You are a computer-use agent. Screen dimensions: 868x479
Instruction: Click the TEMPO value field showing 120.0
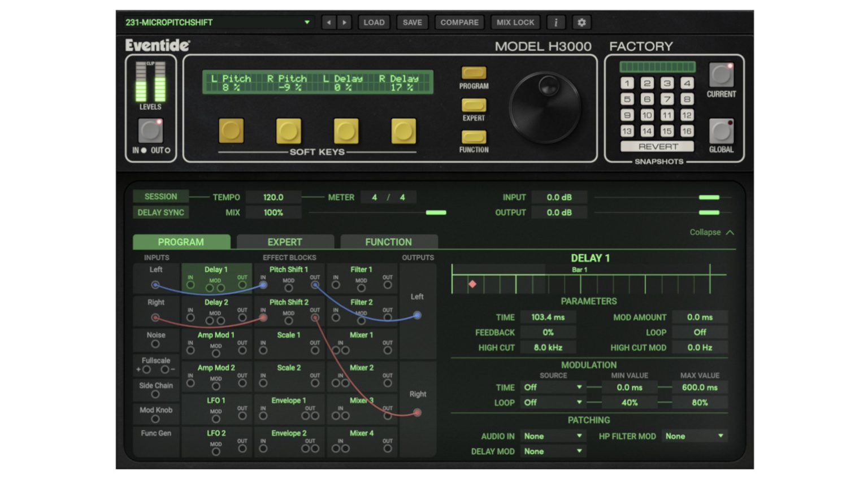tap(274, 197)
